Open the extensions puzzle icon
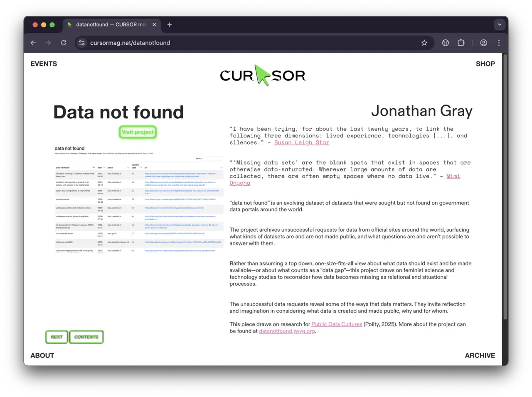Screen dimensions: 532x397 point(461,43)
